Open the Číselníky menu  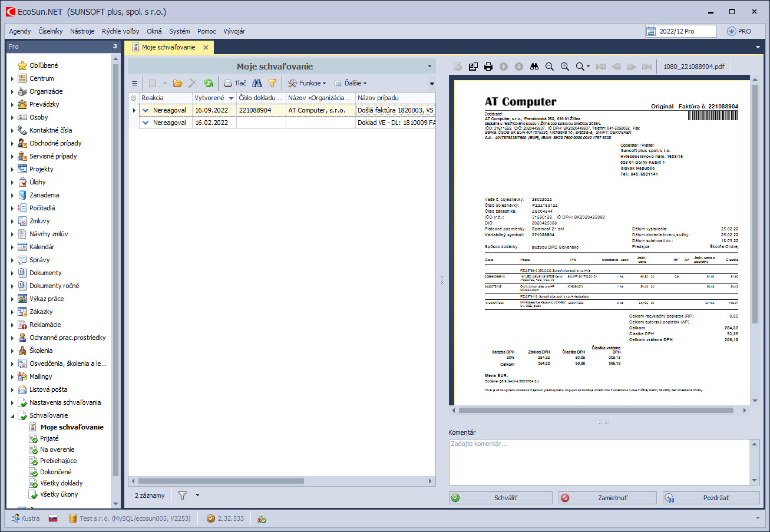point(51,31)
